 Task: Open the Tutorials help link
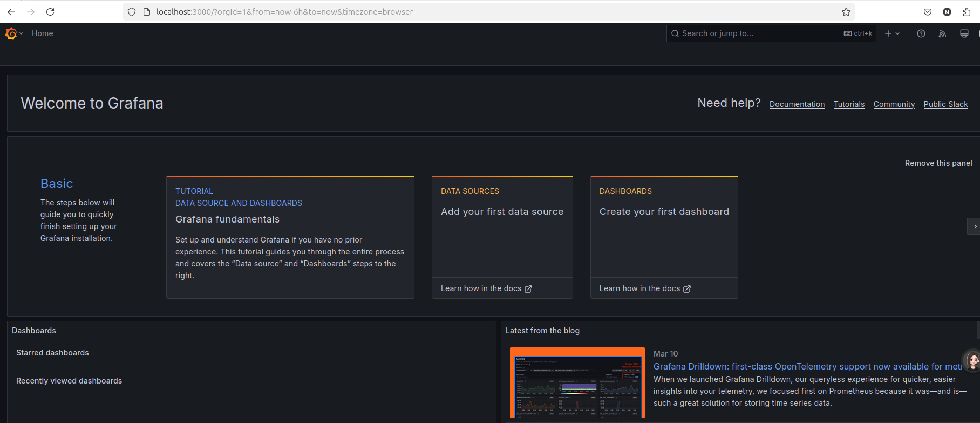pyautogui.click(x=849, y=104)
